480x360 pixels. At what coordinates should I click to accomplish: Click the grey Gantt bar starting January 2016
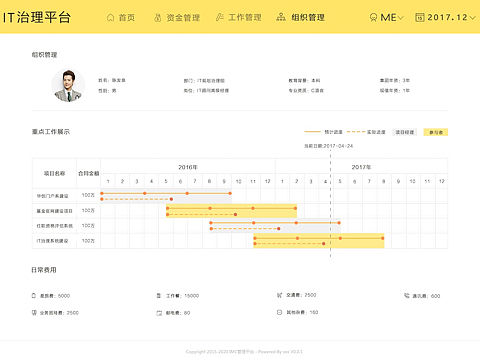166,196
